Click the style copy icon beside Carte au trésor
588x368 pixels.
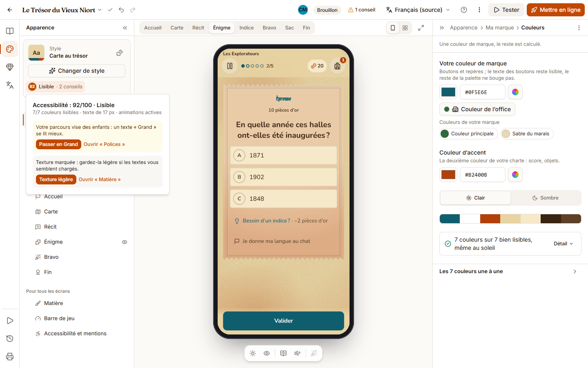click(120, 53)
